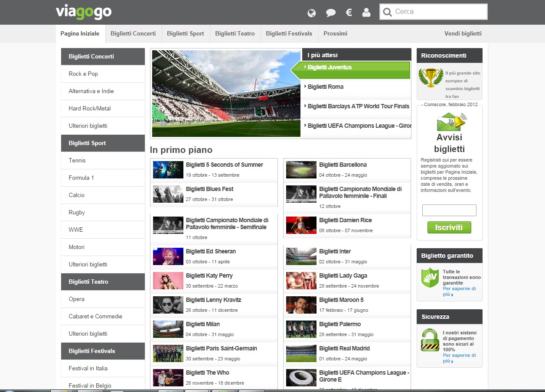Click the gold trophy award icon
The image size is (545, 392).
pyautogui.click(x=431, y=78)
